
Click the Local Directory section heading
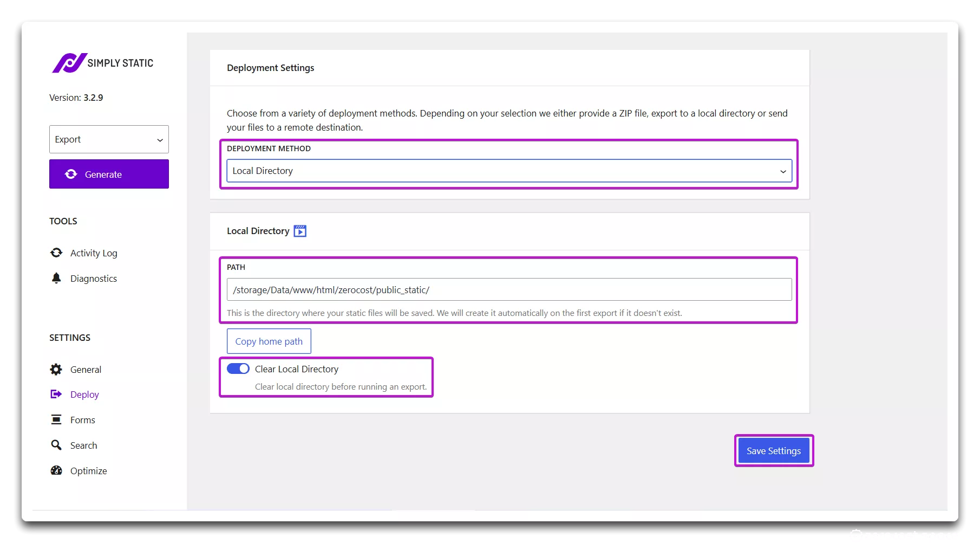258,231
